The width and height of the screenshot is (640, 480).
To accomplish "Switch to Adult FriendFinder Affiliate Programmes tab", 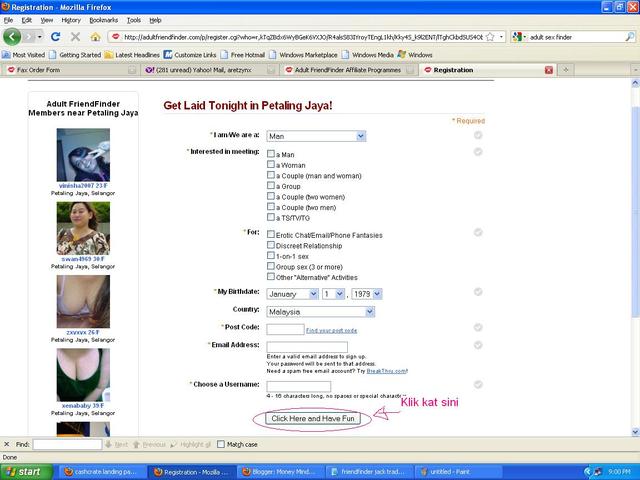I will coord(349,70).
